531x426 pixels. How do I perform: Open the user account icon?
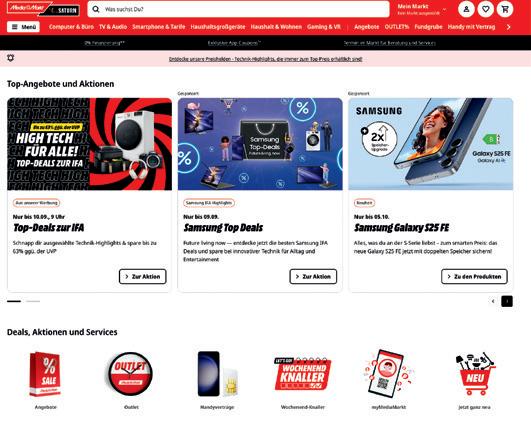[x=466, y=9]
